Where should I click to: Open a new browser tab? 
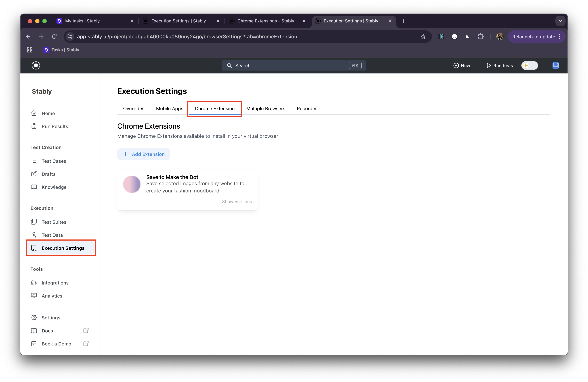(403, 21)
